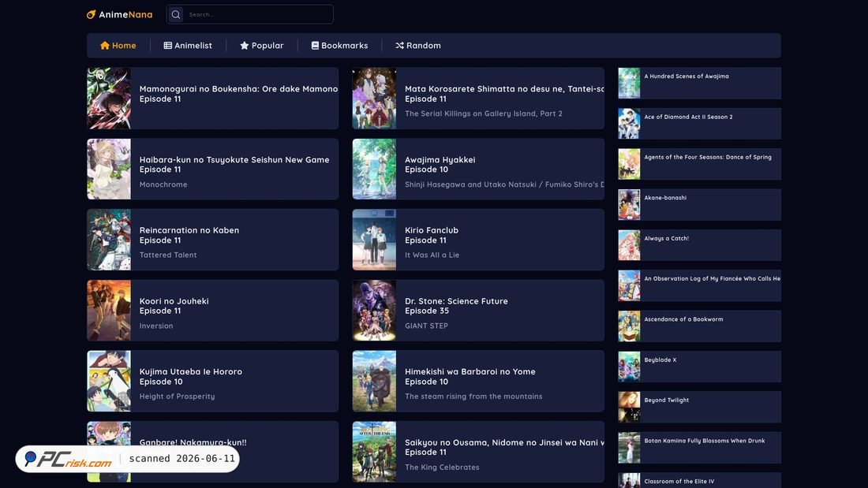Open Awajima Hyakkei cover thumbnail
Image resolution: width=868 pixels, height=488 pixels.
click(374, 169)
